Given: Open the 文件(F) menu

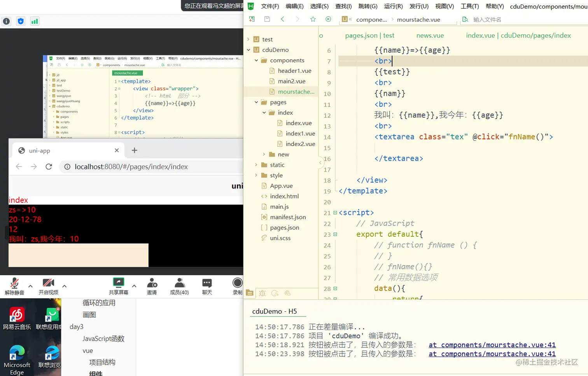Looking at the screenshot, I should [x=270, y=6].
